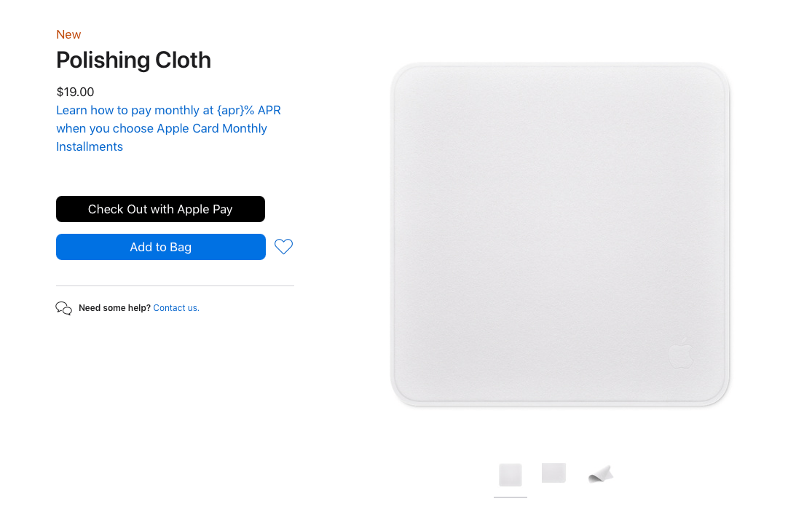Open the Contact us link
Image resolution: width=812 pixels, height=512 pixels.
coord(176,308)
